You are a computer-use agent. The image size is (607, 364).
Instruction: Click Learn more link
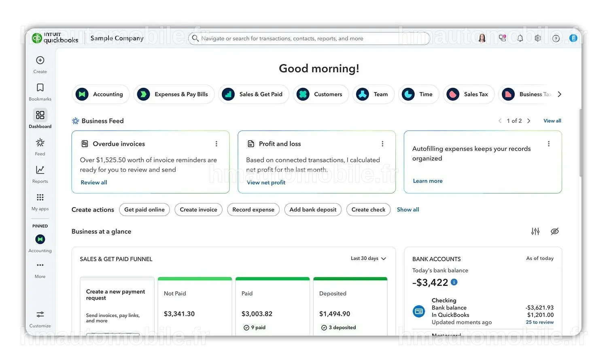(x=428, y=181)
